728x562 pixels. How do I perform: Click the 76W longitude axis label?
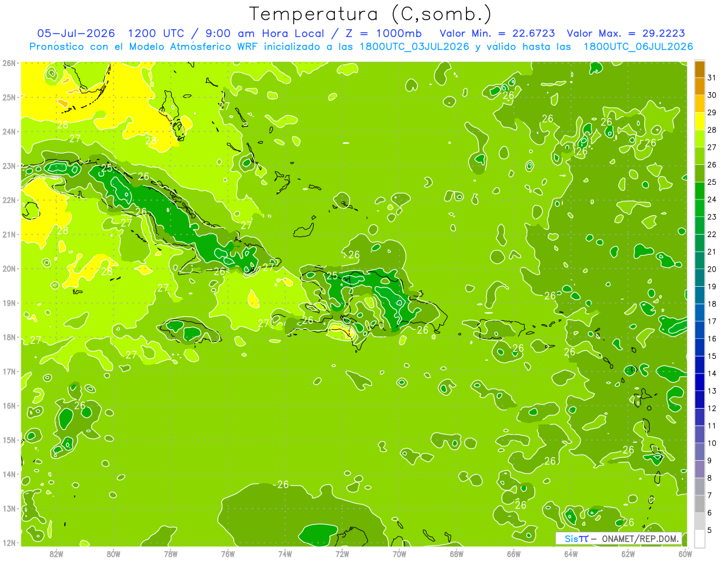(x=227, y=554)
